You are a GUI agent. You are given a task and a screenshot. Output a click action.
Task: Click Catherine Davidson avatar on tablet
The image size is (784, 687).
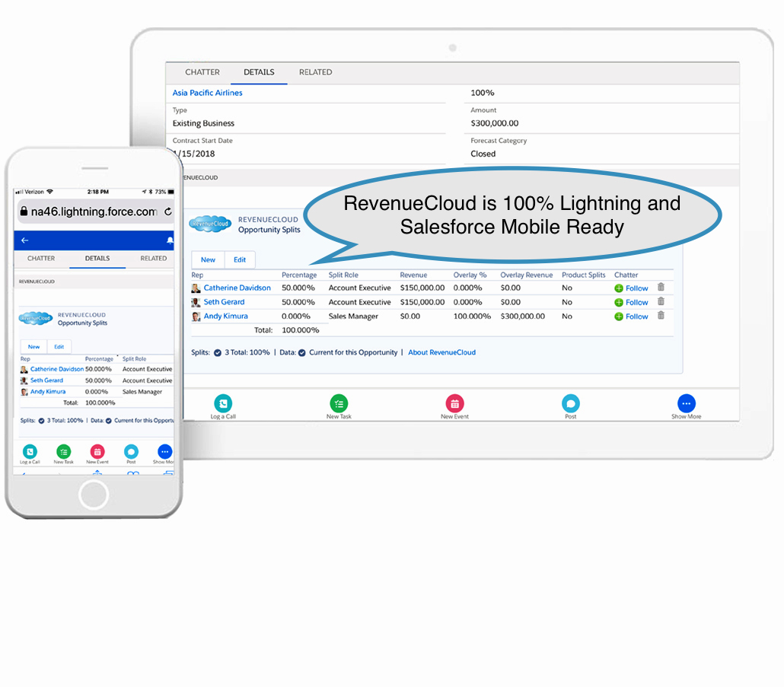coord(196,288)
